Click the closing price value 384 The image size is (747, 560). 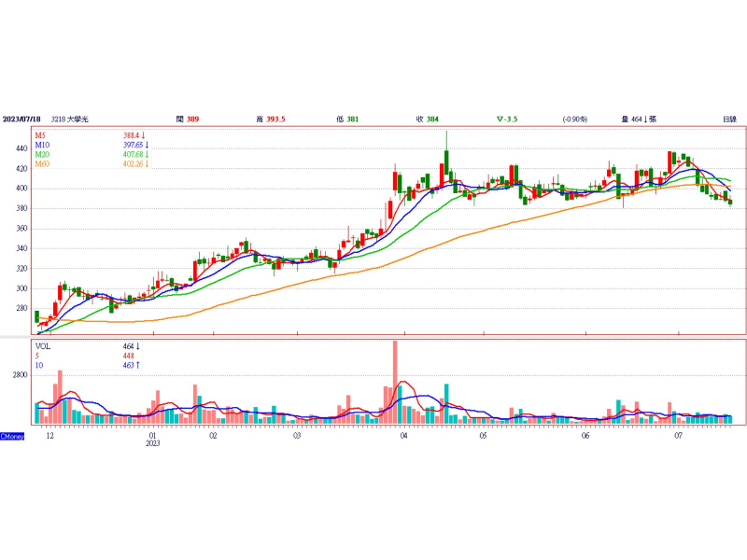tap(433, 119)
